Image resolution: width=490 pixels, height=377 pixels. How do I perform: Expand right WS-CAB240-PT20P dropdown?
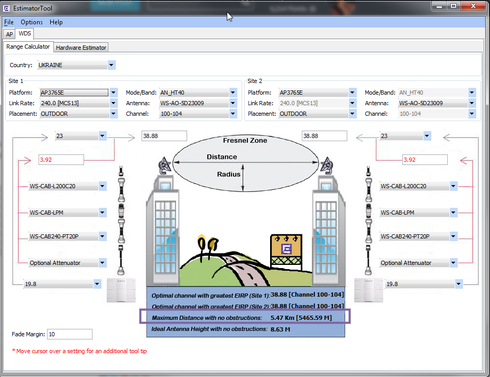click(453, 236)
